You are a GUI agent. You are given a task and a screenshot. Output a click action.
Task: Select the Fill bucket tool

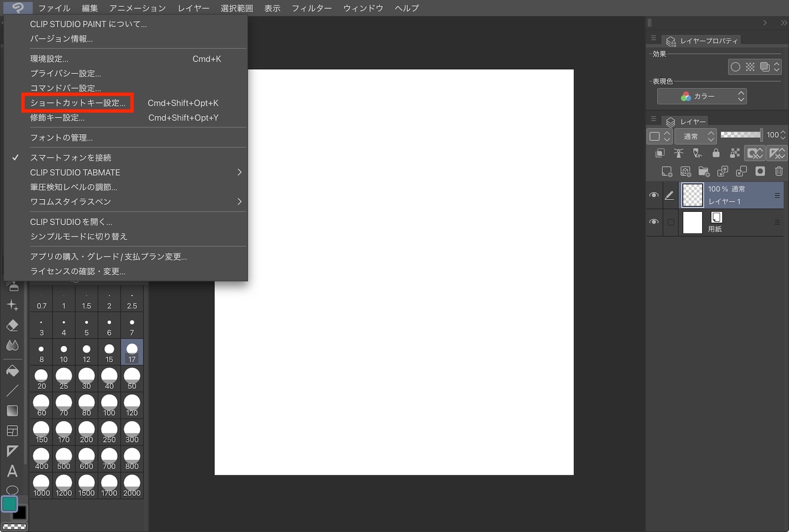[12, 371]
